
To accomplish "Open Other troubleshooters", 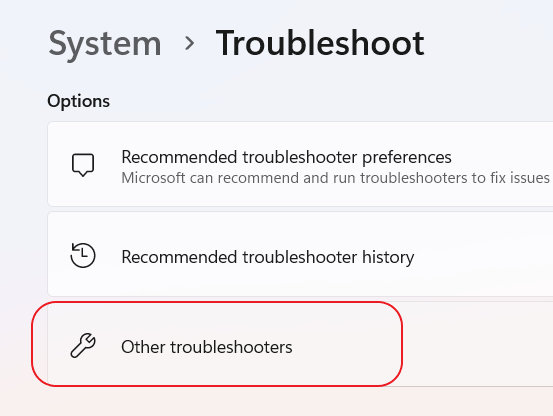I will [300, 344].
